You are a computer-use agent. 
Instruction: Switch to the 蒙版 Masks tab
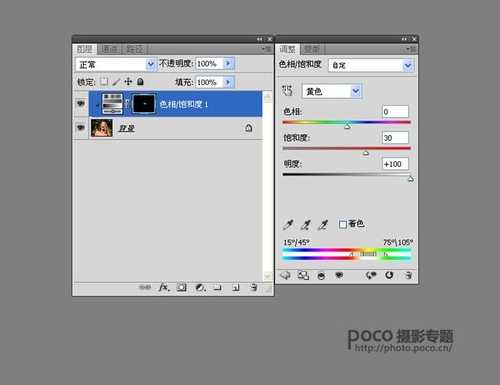point(312,49)
